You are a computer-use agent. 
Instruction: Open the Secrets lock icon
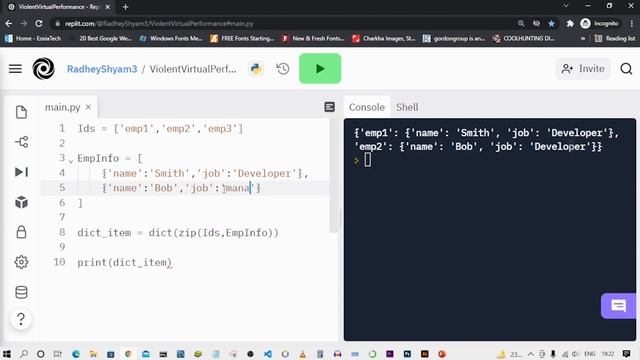[x=21, y=232]
